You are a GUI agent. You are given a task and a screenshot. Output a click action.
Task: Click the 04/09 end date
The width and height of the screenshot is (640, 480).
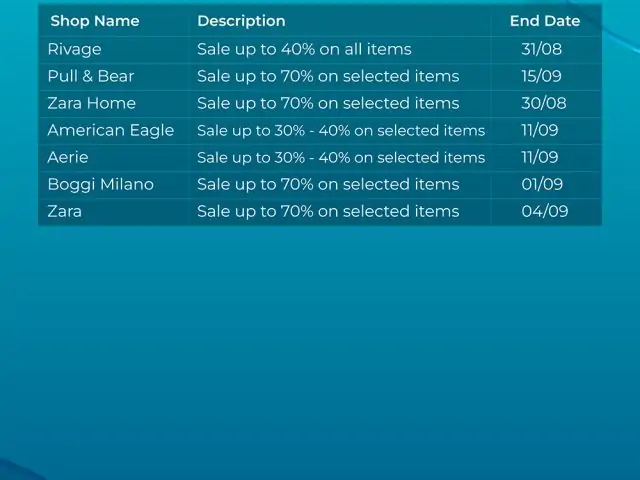pos(544,211)
